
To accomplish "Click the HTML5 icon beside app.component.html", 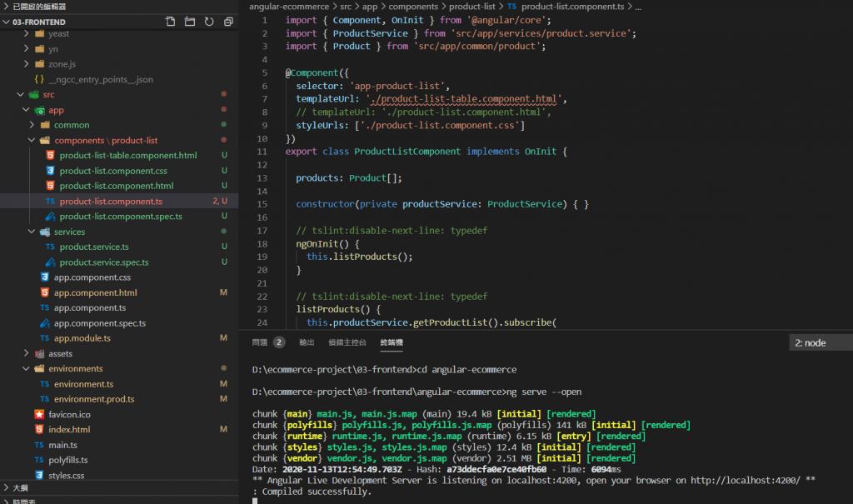I will pos(45,292).
